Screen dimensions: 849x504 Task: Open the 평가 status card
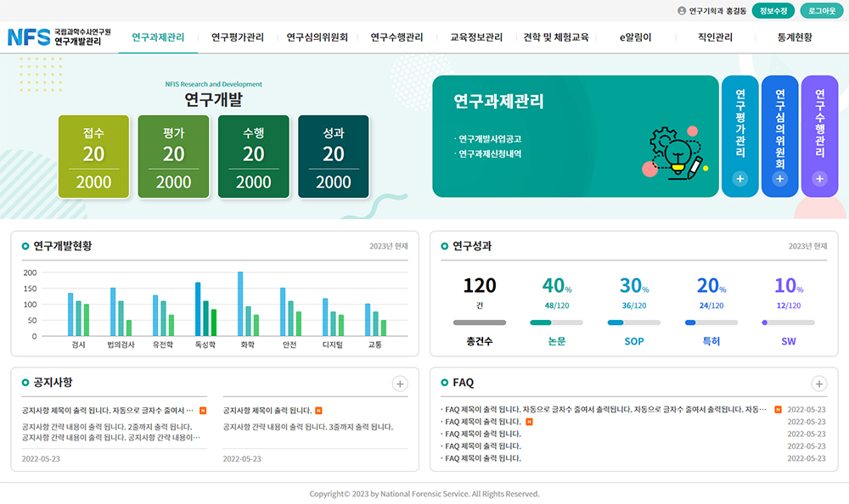click(173, 156)
